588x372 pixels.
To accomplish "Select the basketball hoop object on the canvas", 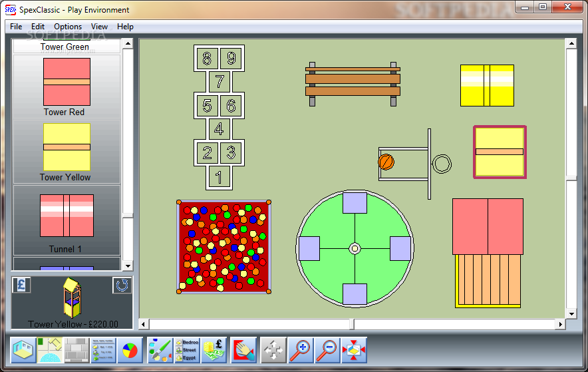I will click(415, 164).
